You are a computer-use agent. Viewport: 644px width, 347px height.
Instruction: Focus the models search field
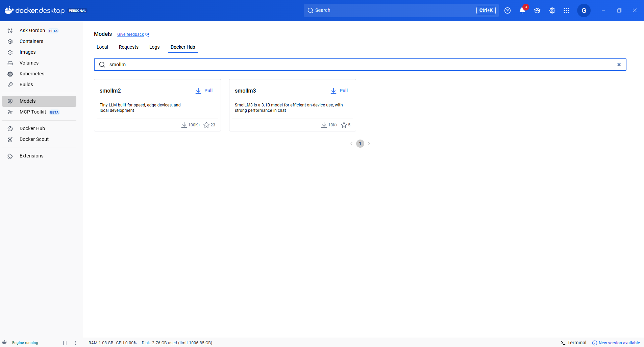pos(360,65)
